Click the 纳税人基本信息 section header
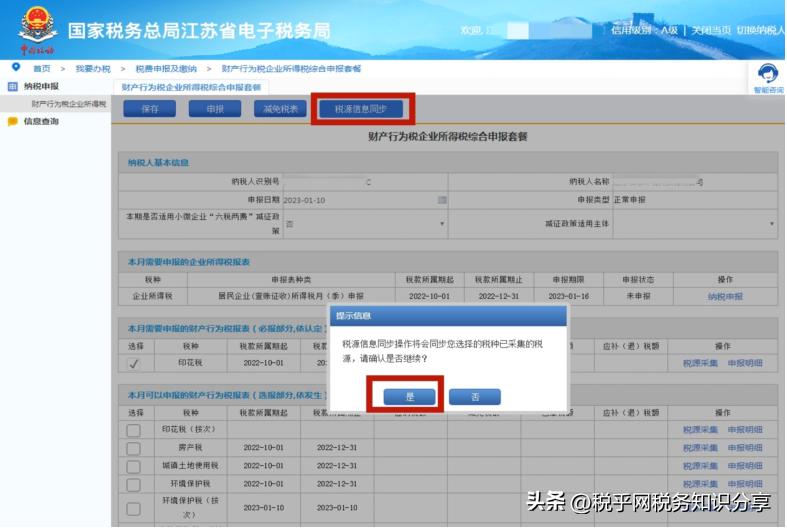This screenshot has height=528, width=787. point(448,163)
